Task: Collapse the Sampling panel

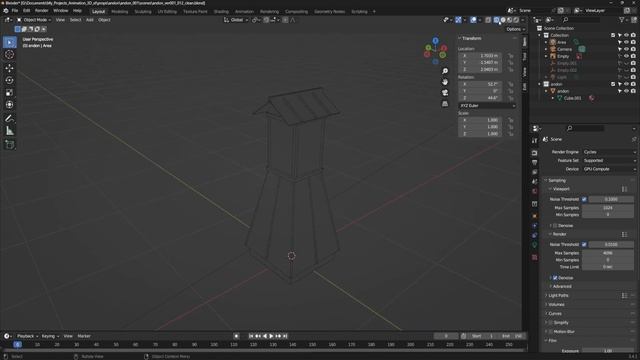Action: 557,180
